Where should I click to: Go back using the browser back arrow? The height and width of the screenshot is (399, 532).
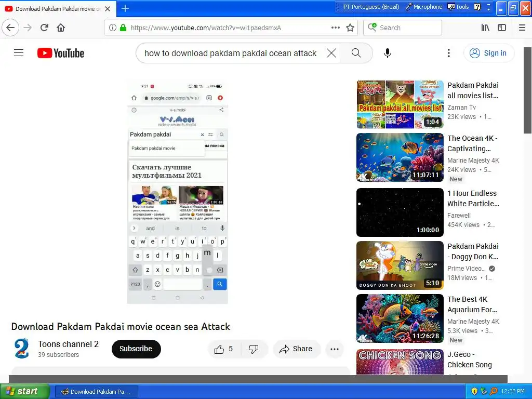pyautogui.click(x=10, y=28)
